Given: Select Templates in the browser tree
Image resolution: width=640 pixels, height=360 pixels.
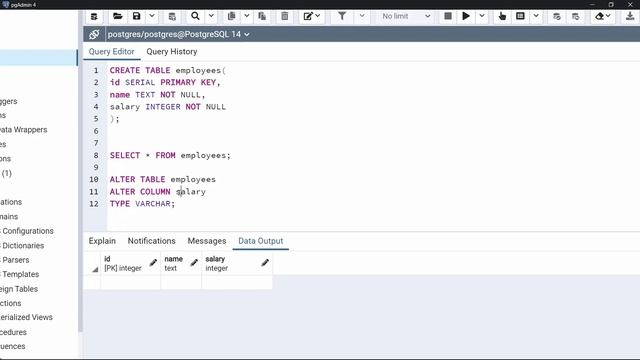Looking at the screenshot, I should pyautogui.click(x=20, y=274).
